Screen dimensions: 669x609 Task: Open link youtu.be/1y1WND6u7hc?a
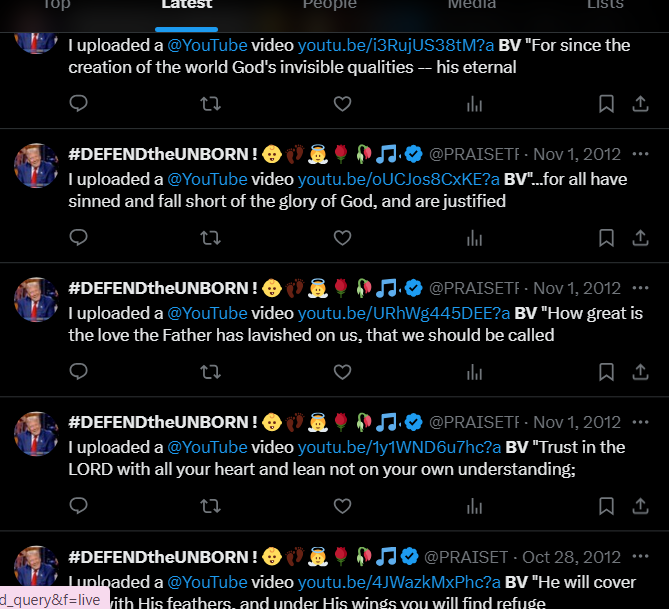[399, 447]
